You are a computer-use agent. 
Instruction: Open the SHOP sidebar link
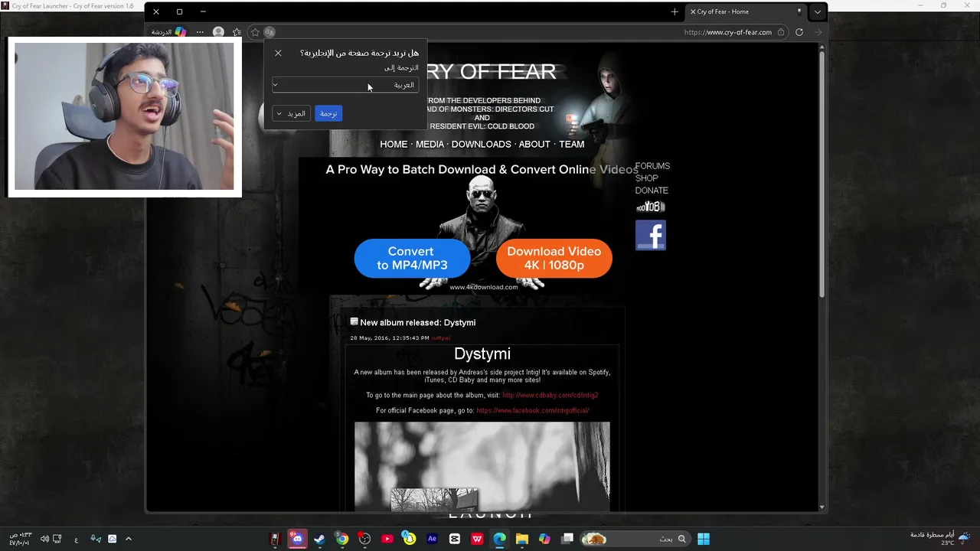click(x=646, y=178)
